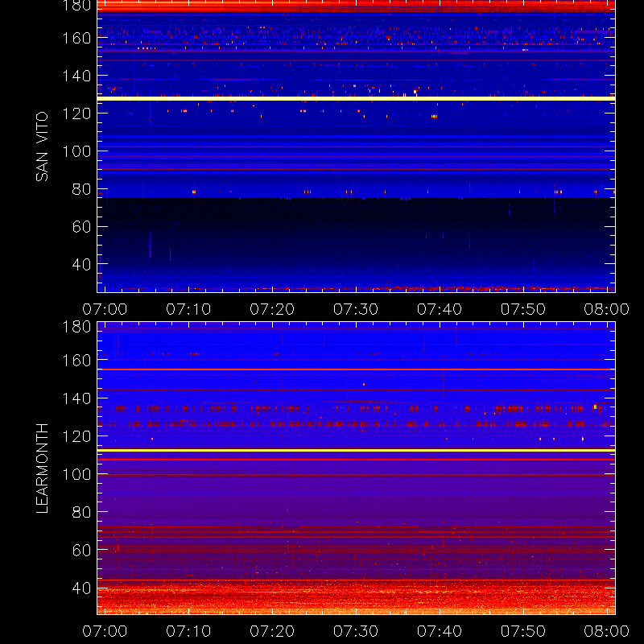Select the 60 frequency label on San Vito plot
Image resolution: width=644 pixels, height=644 pixels.
coord(81,227)
